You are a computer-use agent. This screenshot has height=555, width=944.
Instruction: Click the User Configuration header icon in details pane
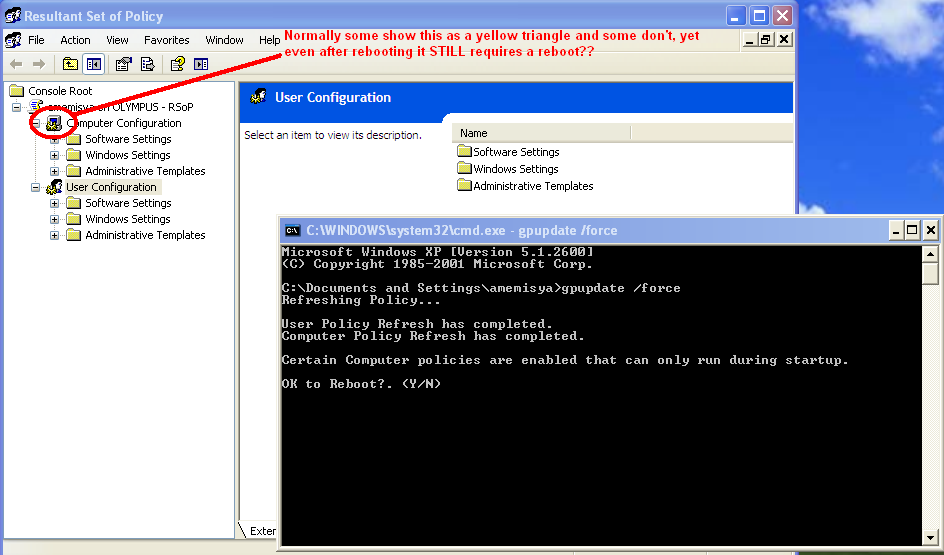(x=259, y=96)
